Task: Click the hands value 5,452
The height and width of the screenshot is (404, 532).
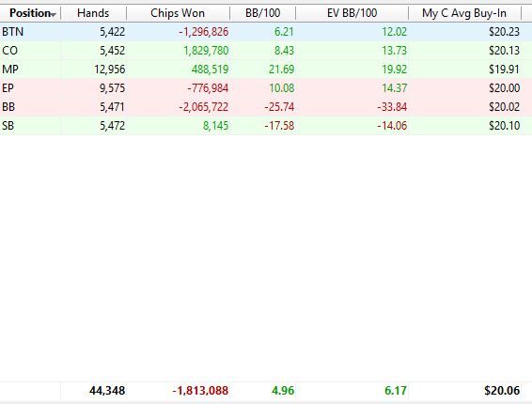Action: click(112, 51)
